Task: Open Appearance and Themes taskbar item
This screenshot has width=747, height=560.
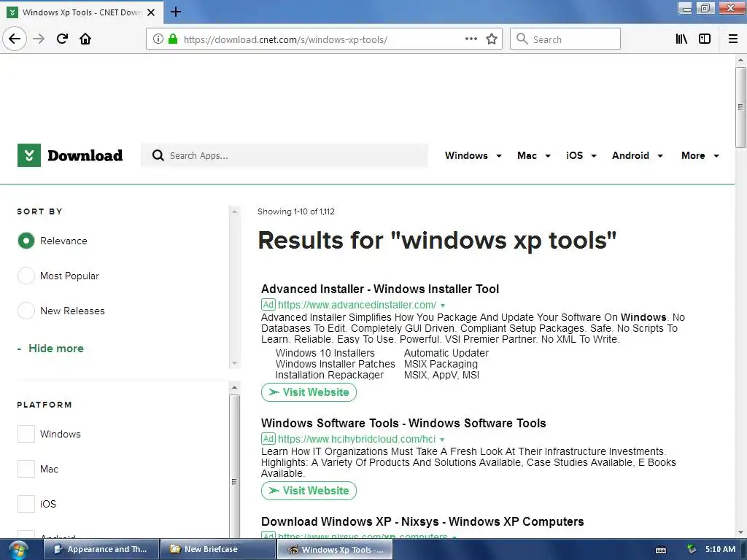Action: 101,550
